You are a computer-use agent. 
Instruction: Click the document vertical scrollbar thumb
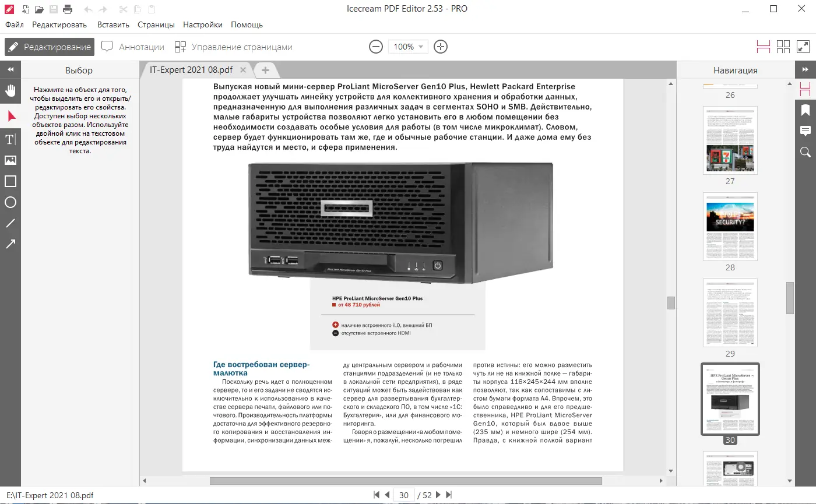click(671, 302)
